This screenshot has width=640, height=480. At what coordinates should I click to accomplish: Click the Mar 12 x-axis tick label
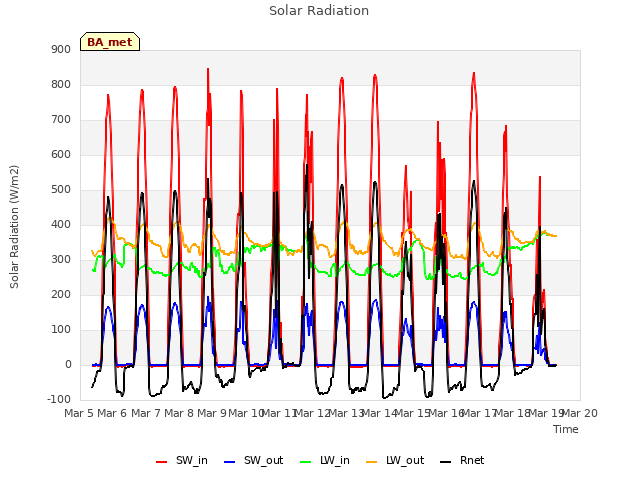[312, 413]
